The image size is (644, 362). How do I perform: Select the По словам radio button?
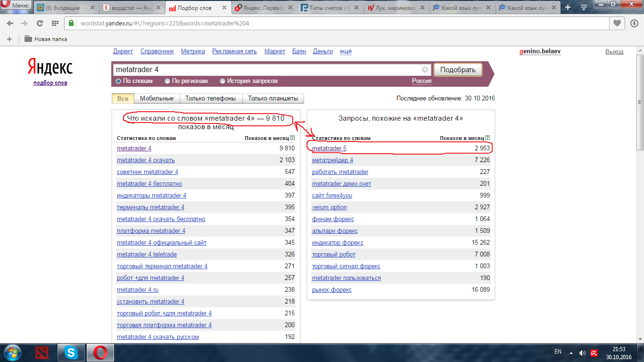pyautogui.click(x=118, y=81)
